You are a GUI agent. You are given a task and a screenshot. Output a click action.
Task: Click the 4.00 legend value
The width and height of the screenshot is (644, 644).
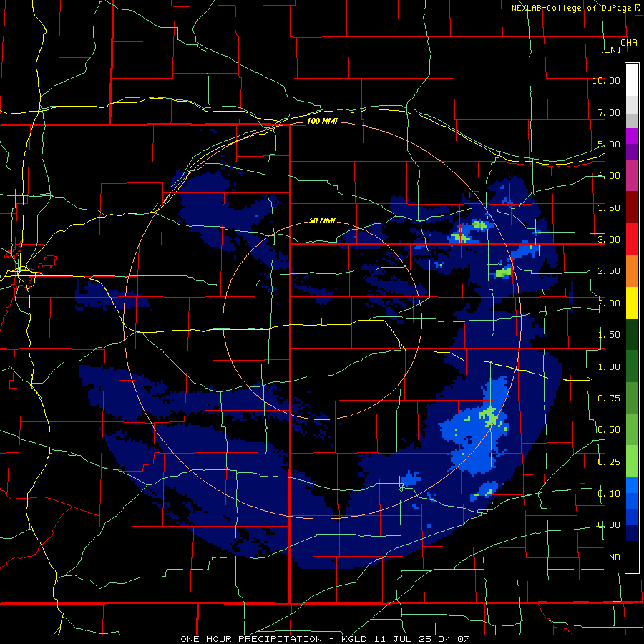pyautogui.click(x=609, y=176)
